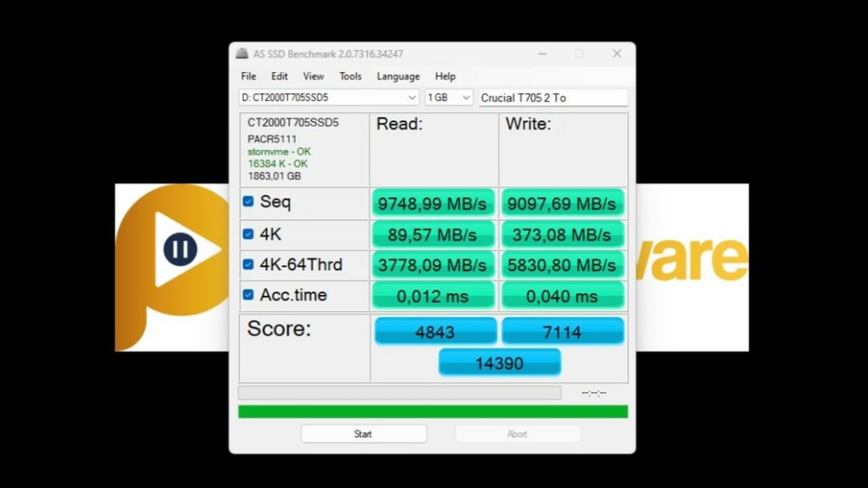Click the write access time 0,040 ms
868x488 pixels.
tap(562, 296)
